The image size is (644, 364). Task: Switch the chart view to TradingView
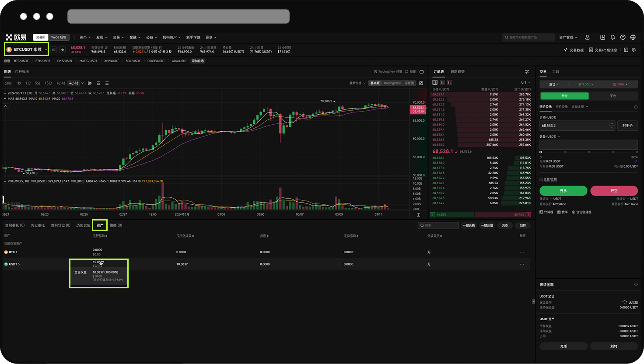click(x=392, y=83)
